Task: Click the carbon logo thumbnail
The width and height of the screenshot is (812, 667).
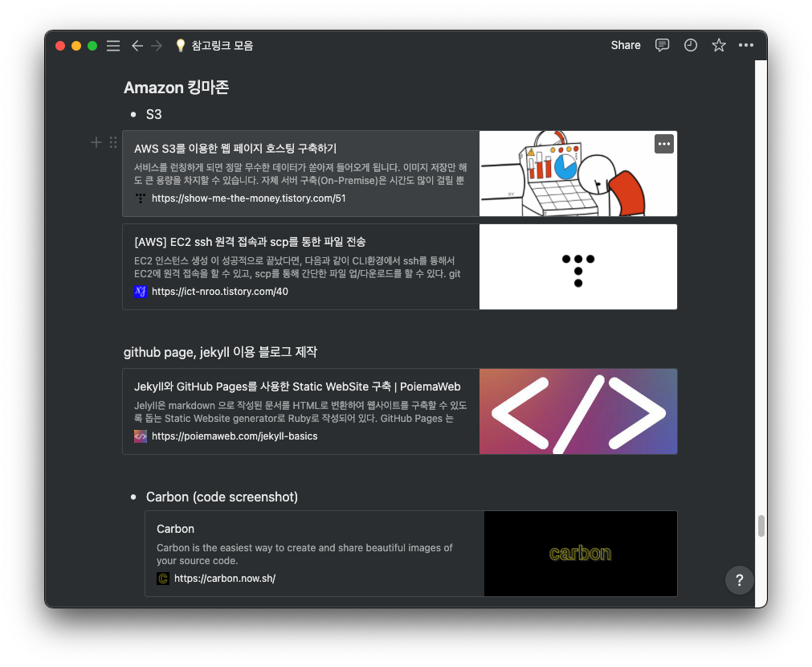Action: click(581, 554)
